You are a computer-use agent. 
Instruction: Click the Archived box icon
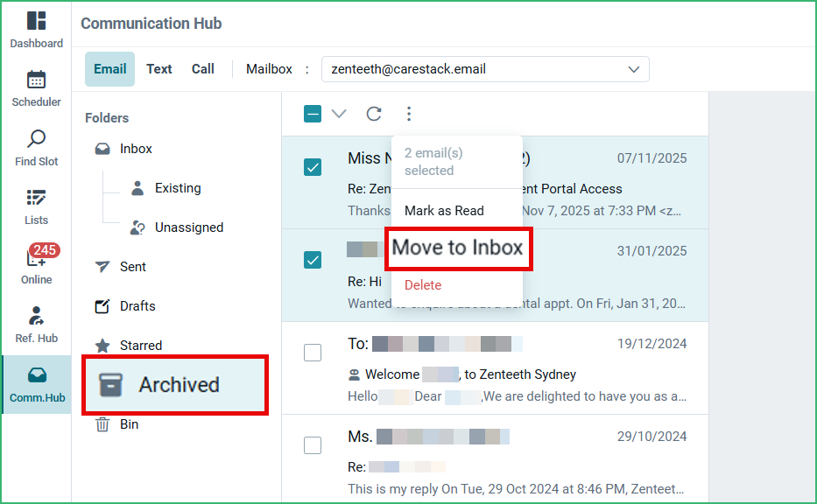tap(110, 385)
